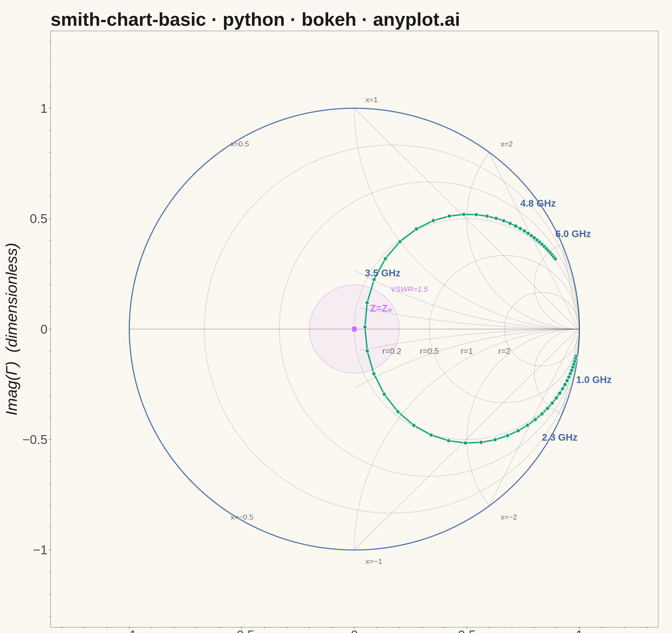672x633 pixels.
Task: Click the r=2 resistance circle label
Action: (504, 351)
